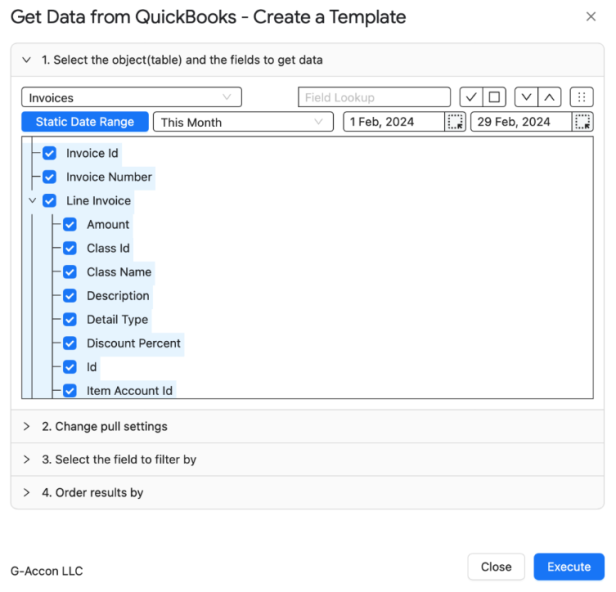This screenshot has height=592, width=616.
Task: Click the collapse-all up chevron icon
Action: pos(550,97)
